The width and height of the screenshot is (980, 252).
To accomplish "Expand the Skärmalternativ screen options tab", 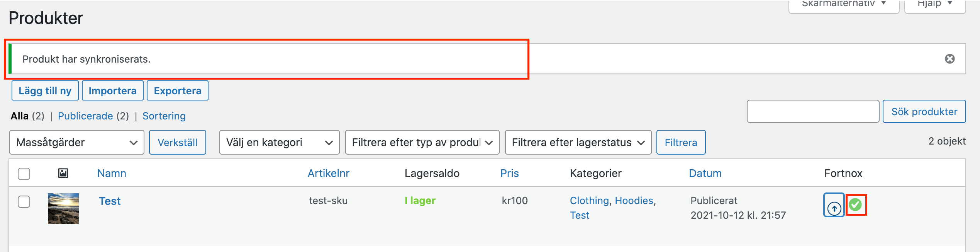I will tap(843, 5).
